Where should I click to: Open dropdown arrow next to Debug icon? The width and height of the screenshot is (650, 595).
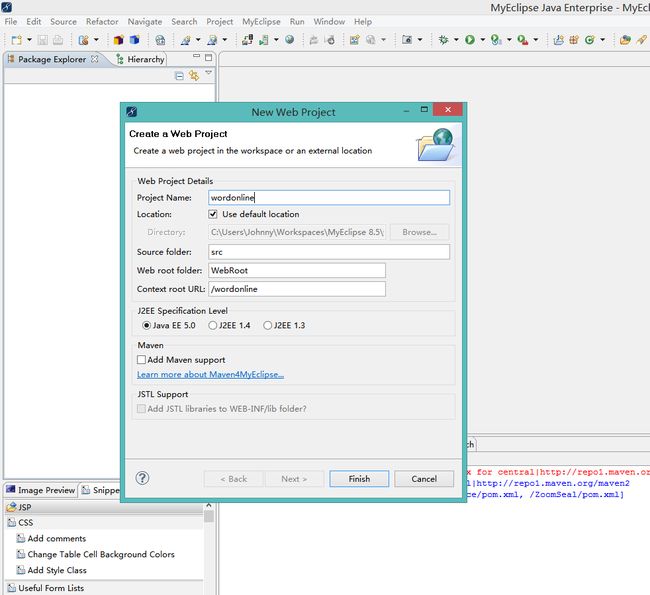(x=456, y=40)
